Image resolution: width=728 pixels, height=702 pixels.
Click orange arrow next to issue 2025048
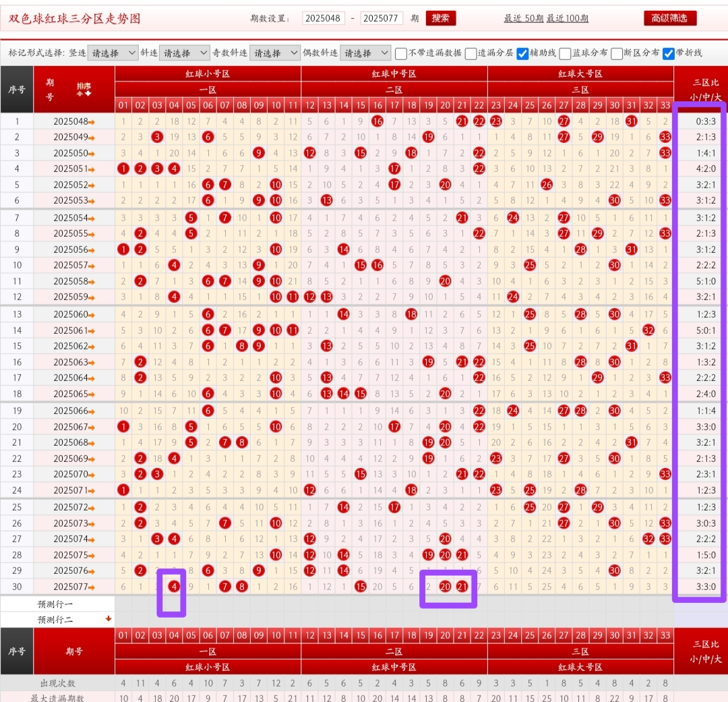click(x=92, y=122)
